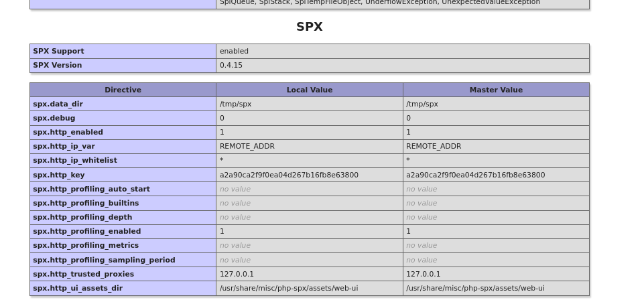Click the Master Value asterisk of spx.http_ip_whitelist
The height and width of the screenshot is (300, 644).
coord(408,159)
